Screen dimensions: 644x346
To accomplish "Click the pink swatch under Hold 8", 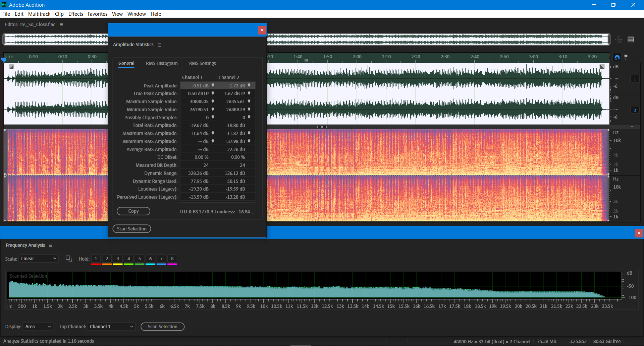I will (172, 264).
